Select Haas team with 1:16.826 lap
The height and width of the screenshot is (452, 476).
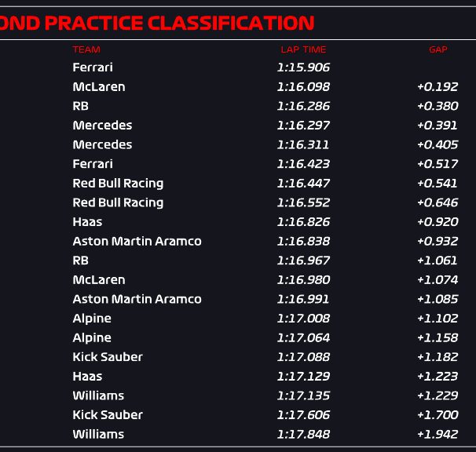tap(87, 222)
